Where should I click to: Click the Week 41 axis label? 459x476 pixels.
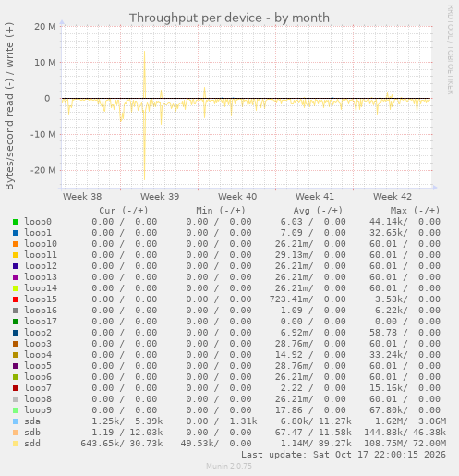pos(315,197)
